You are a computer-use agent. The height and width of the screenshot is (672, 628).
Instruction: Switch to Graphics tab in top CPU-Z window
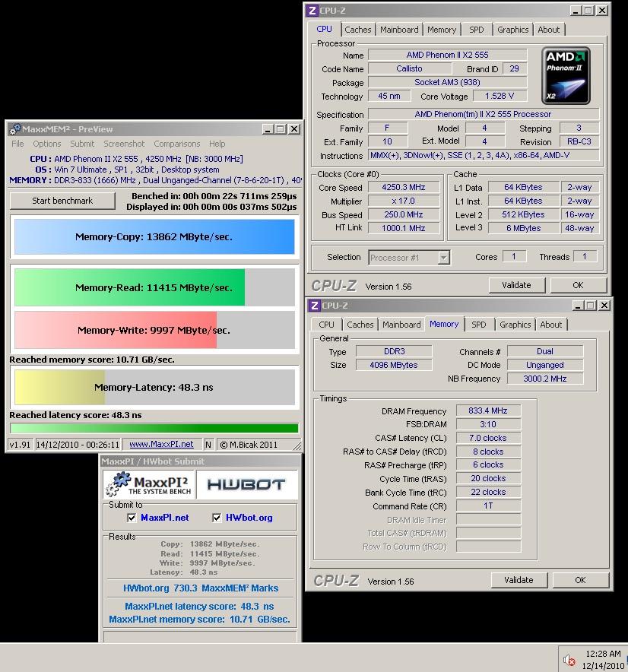pyautogui.click(x=512, y=30)
